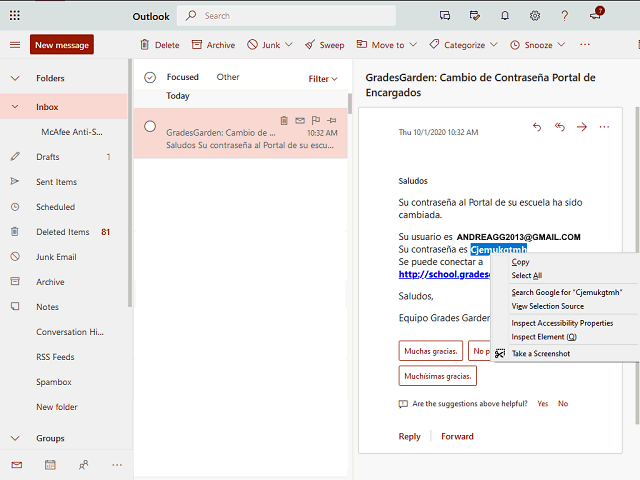
Task: Click the trash icon on GradesGarden message row
Action: [284, 120]
